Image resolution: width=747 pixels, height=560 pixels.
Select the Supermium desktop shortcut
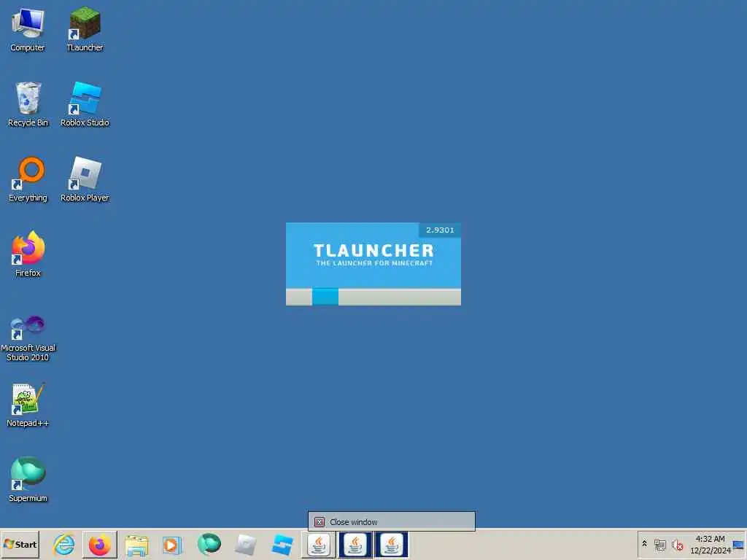(x=28, y=480)
